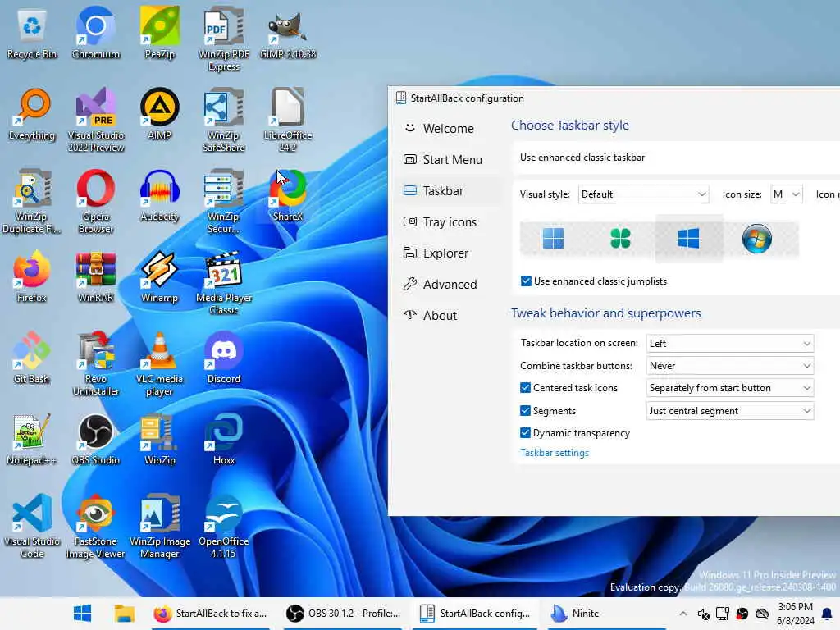Switch to the Advanced section
Image resolution: width=840 pixels, height=630 pixels.
click(448, 285)
